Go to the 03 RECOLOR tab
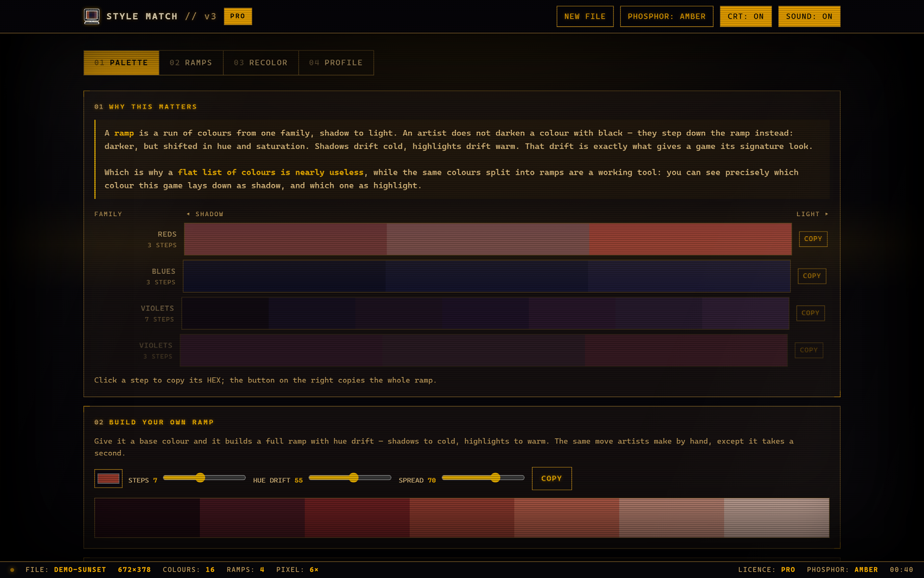This screenshot has height=578, width=924. (x=261, y=63)
